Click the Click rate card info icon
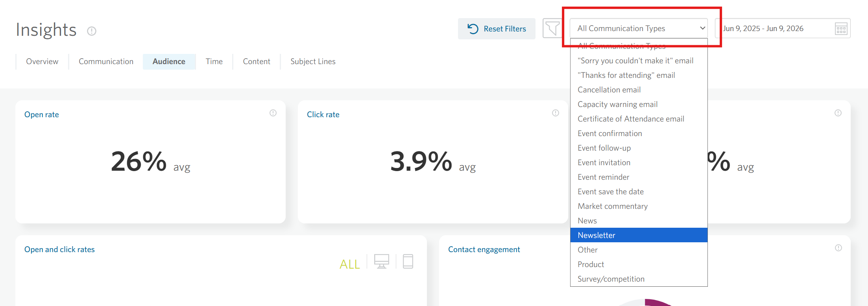 pyautogui.click(x=556, y=113)
